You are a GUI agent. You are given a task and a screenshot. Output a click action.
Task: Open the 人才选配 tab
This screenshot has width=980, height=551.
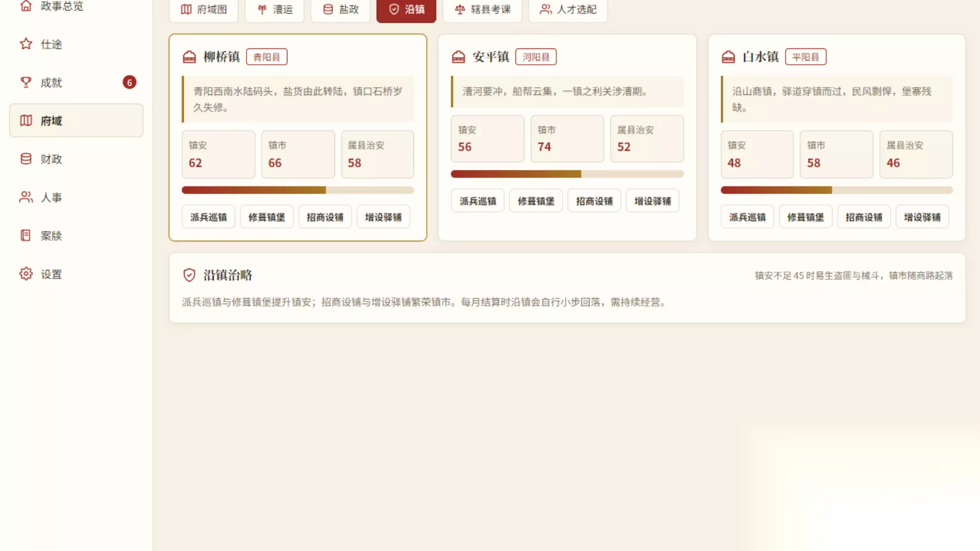pyautogui.click(x=568, y=10)
